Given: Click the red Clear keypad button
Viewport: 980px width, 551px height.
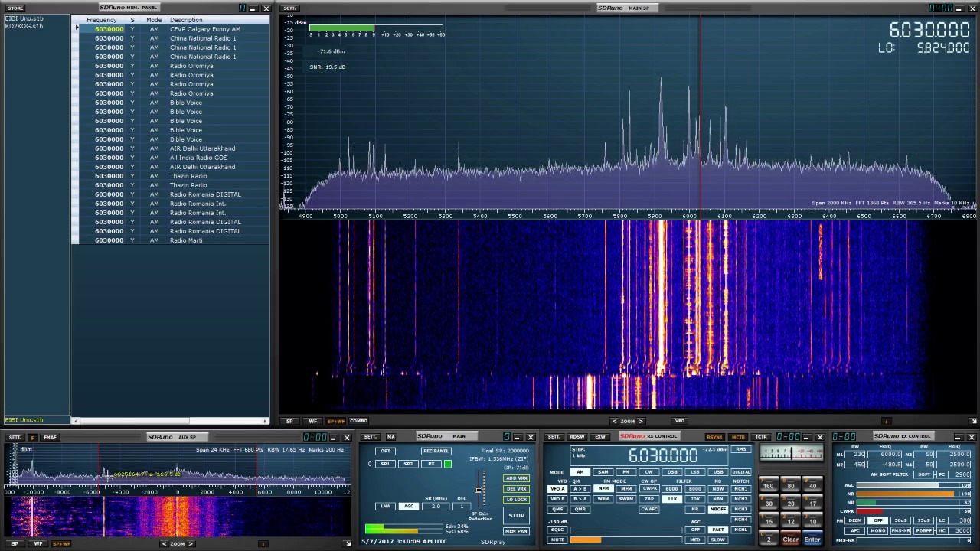Looking at the screenshot, I should (x=791, y=538).
